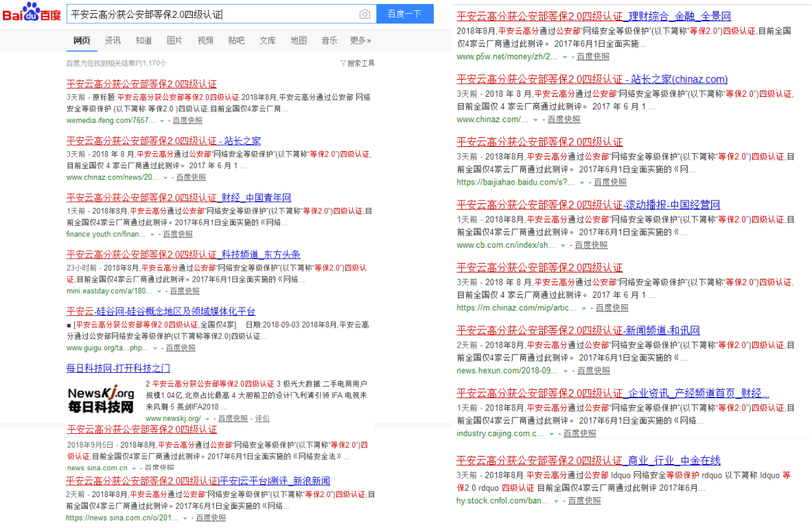Viewport: 812px width, 528px height.
Task: Open 百度快照 for hy.stock.cnfol.com result
Action: coord(584,501)
